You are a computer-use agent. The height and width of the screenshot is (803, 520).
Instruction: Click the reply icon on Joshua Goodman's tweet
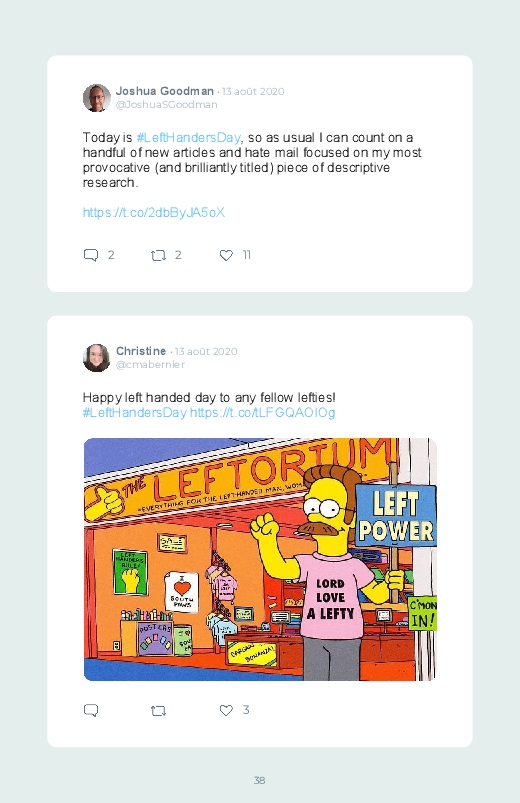coord(91,255)
